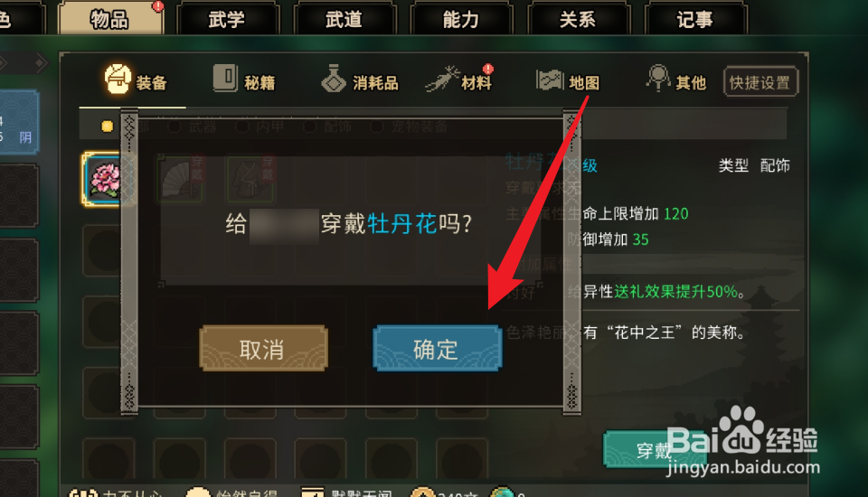Open the 装备 equipment category icon
The image size is (868, 497).
coord(118,79)
